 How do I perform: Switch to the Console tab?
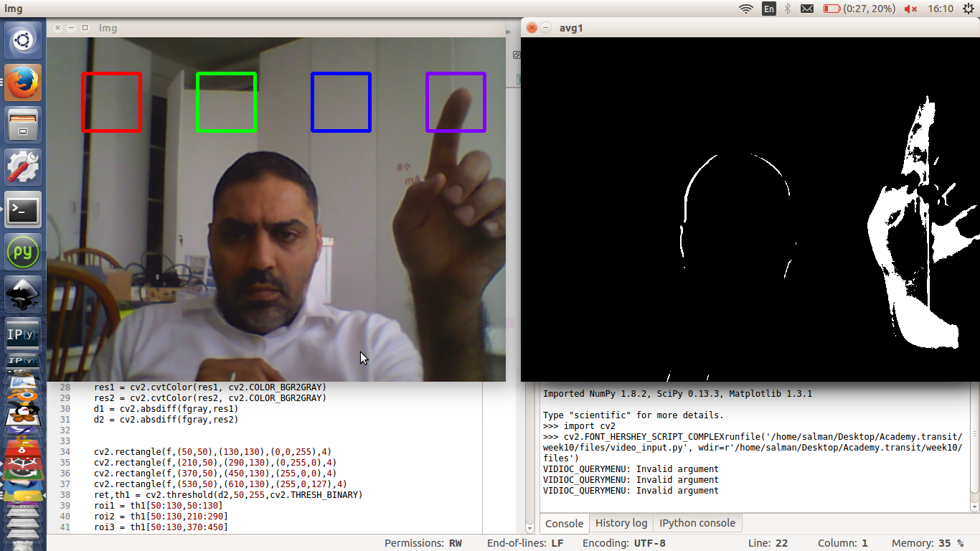[x=564, y=523]
